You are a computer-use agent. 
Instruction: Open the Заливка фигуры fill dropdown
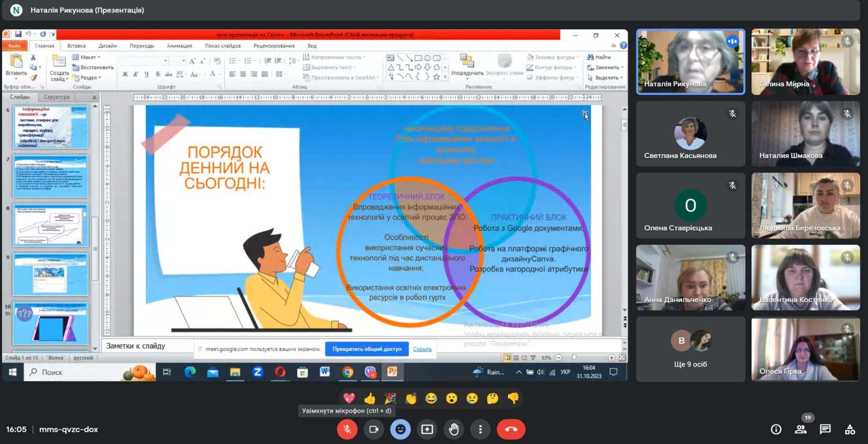[x=553, y=57]
